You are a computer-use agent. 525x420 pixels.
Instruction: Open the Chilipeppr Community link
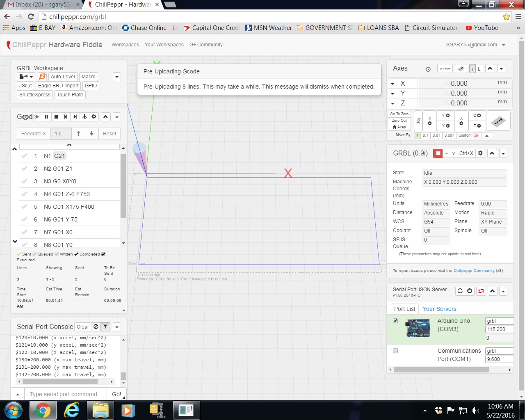474,271
